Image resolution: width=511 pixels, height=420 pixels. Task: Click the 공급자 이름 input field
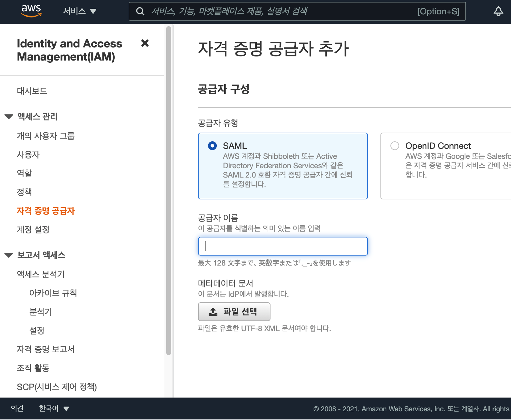[283, 246]
